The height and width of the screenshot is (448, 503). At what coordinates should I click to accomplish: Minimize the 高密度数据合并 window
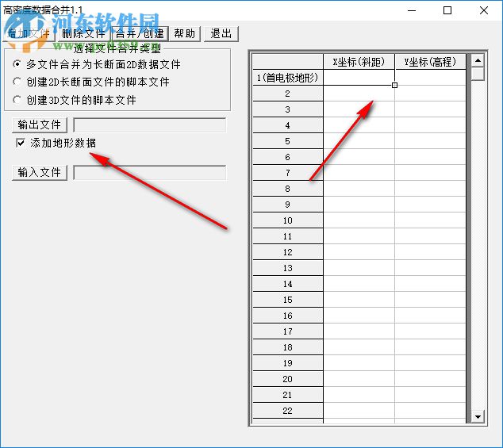click(x=412, y=10)
